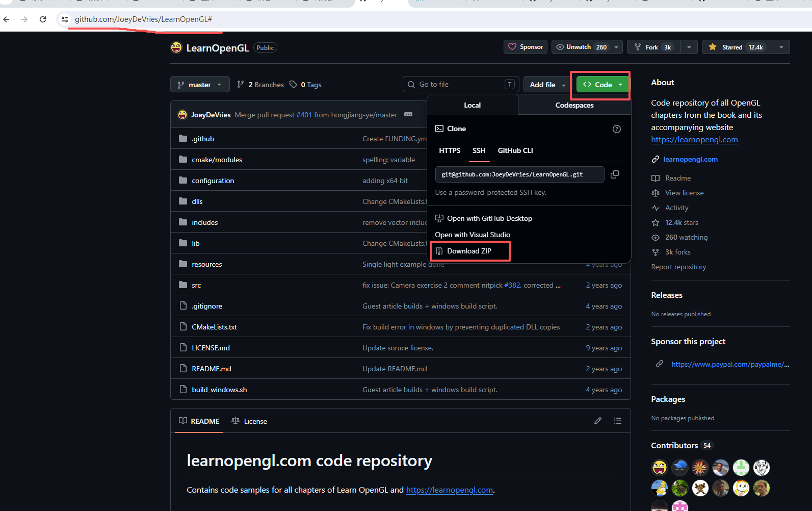Switch to the Local tab
This screenshot has width=812, height=511.
tap(472, 105)
